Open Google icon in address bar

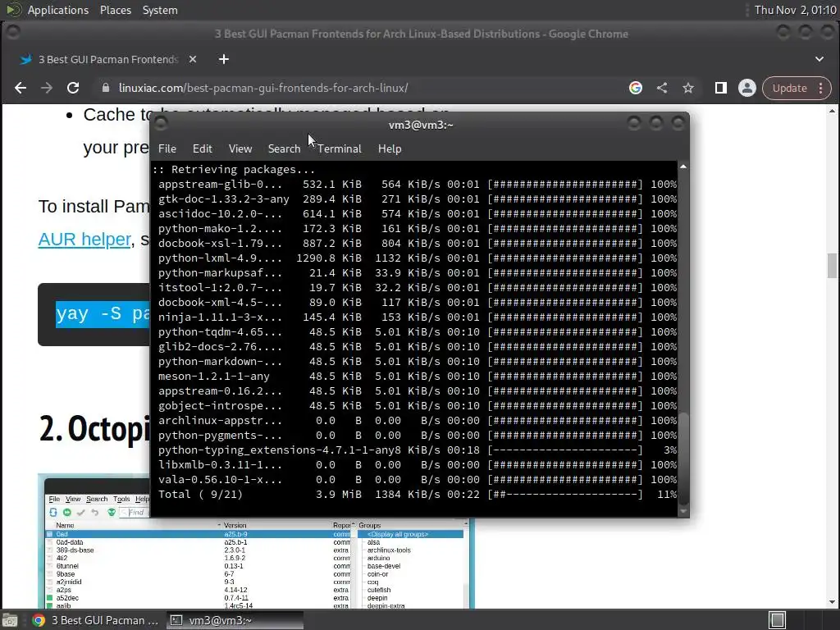636,88
